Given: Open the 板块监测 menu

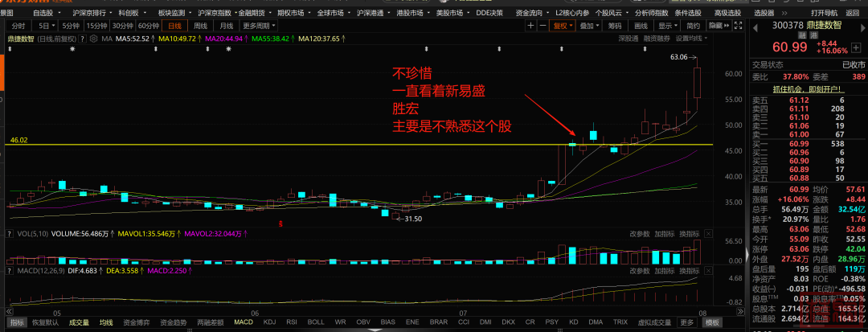Looking at the screenshot, I should tap(170, 14).
